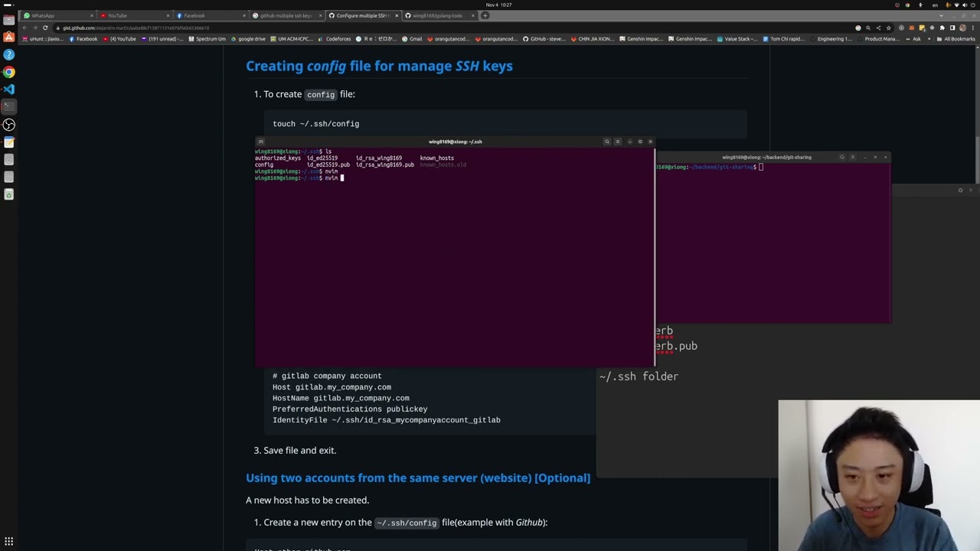Open new tab in ~/.ssh terminal
The image size is (980, 551).
[x=260, y=142]
